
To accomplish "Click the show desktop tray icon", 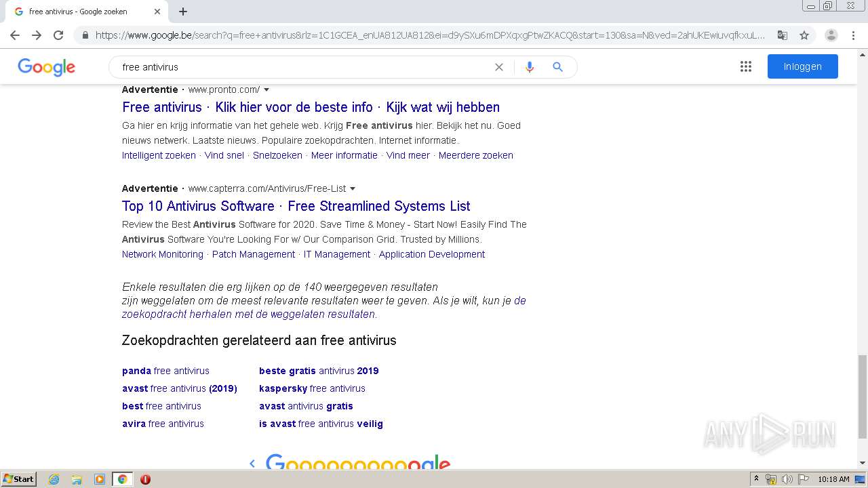I will click(861, 479).
